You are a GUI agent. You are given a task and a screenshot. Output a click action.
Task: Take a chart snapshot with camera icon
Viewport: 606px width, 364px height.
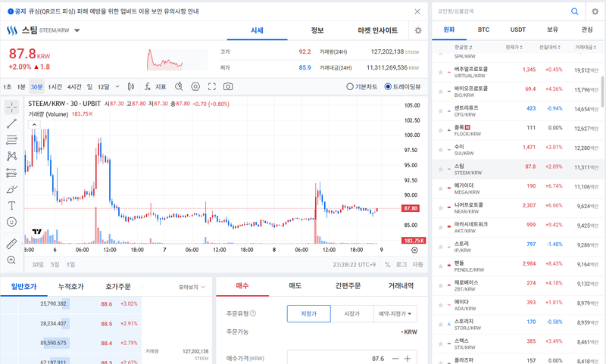point(228,86)
